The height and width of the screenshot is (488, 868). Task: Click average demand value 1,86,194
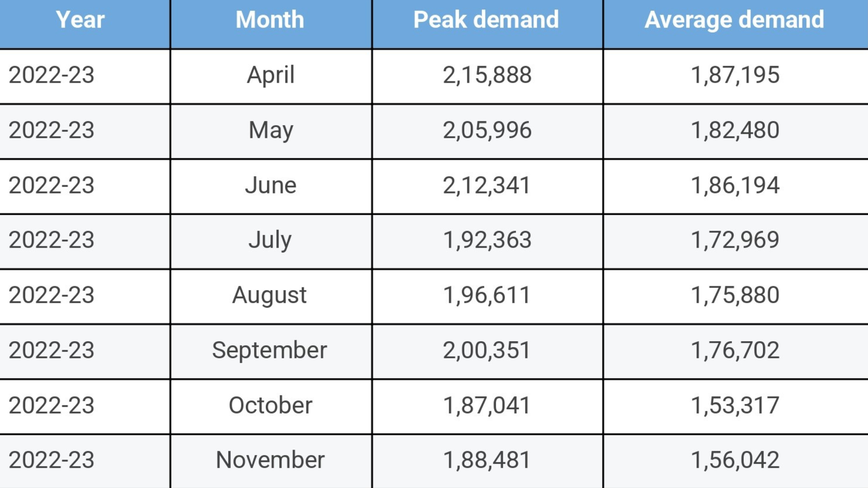tap(735, 185)
